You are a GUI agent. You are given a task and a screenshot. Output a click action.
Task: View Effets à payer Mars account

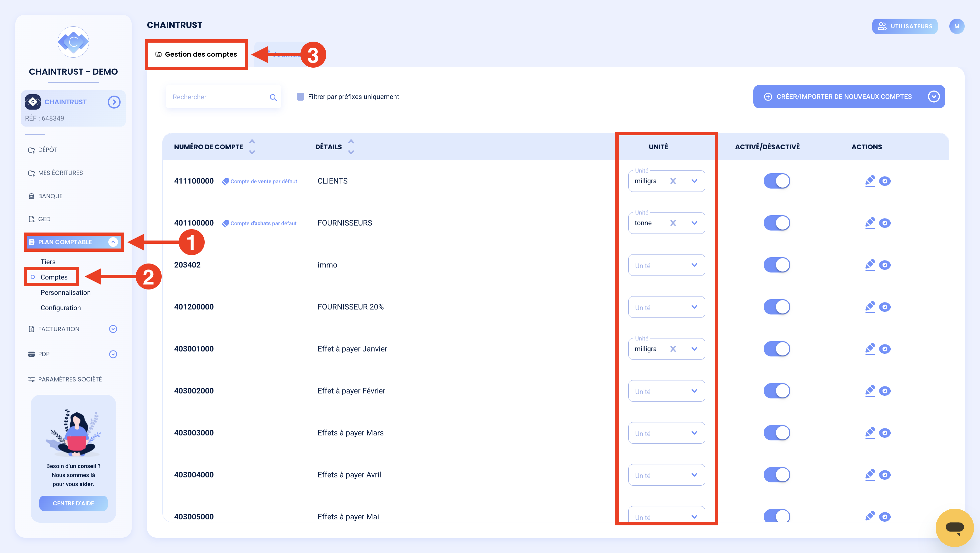[x=885, y=433]
